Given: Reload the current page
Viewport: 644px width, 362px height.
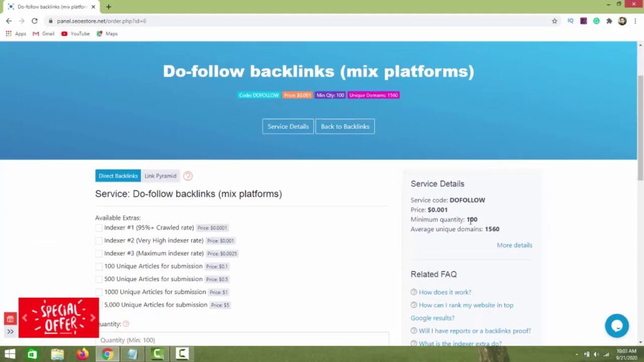Looking at the screenshot, I should point(35,21).
